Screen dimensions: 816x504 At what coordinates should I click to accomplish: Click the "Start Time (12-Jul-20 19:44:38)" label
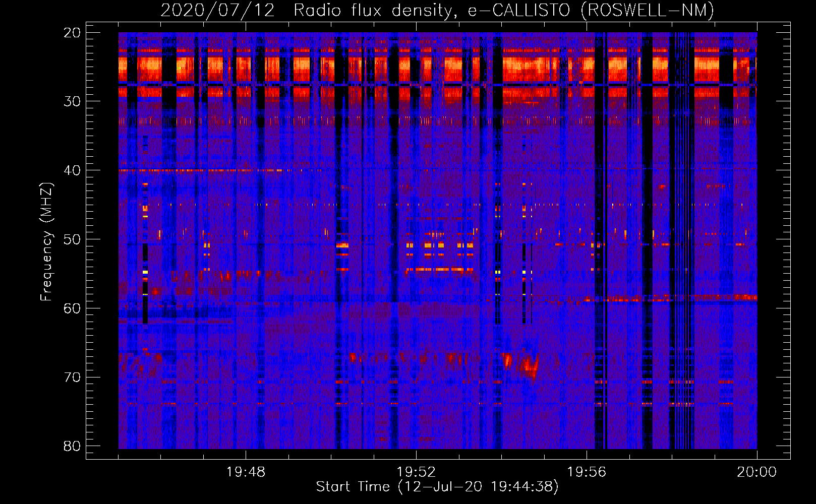(x=437, y=487)
